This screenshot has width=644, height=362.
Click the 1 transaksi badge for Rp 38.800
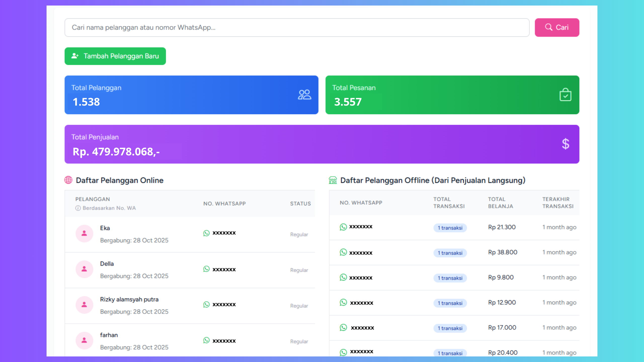[450, 253]
